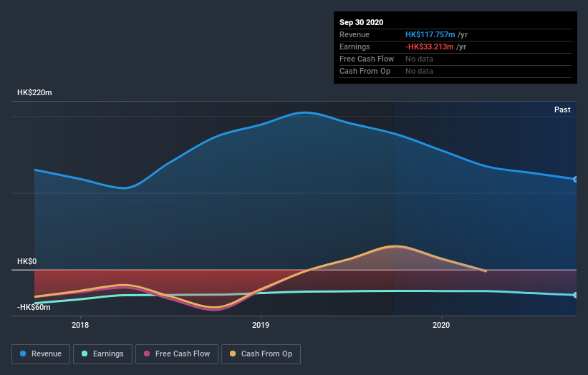Click the -HK$60m axis label

[x=34, y=307]
